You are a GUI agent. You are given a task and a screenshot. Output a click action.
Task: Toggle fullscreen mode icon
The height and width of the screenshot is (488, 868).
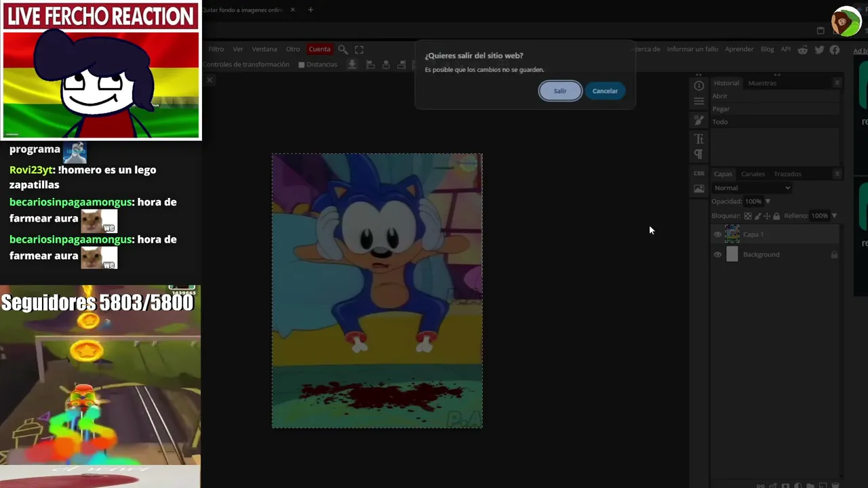[359, 49]
